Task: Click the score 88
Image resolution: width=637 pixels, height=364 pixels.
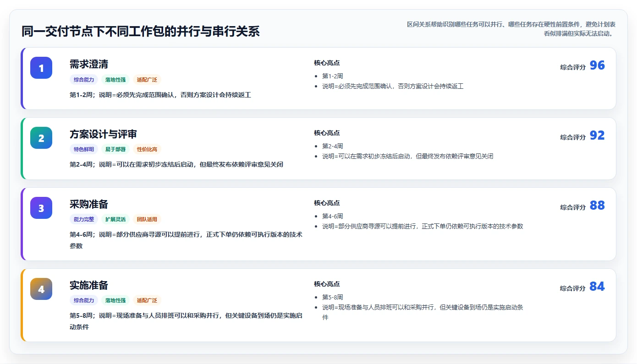Action: (597, 206)
